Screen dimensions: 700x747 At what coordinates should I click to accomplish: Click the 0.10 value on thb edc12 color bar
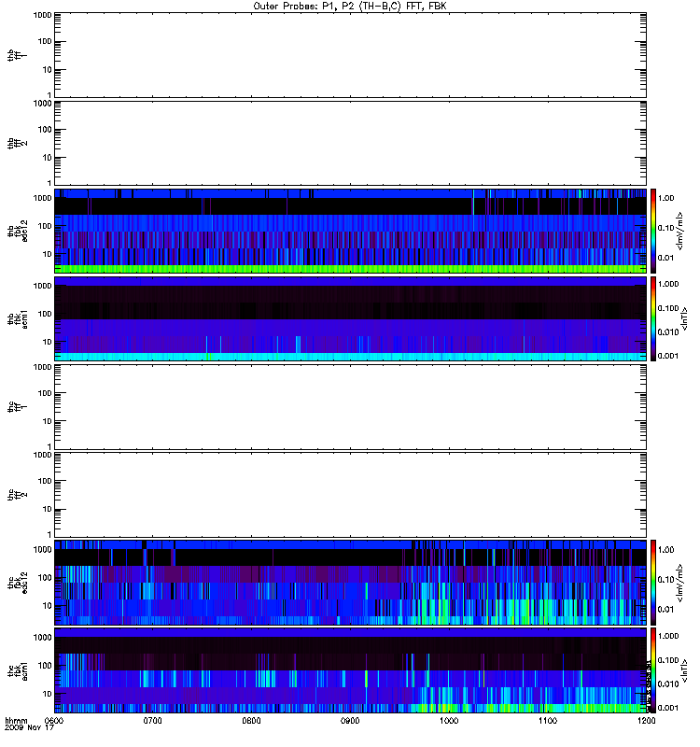point(665,228)
